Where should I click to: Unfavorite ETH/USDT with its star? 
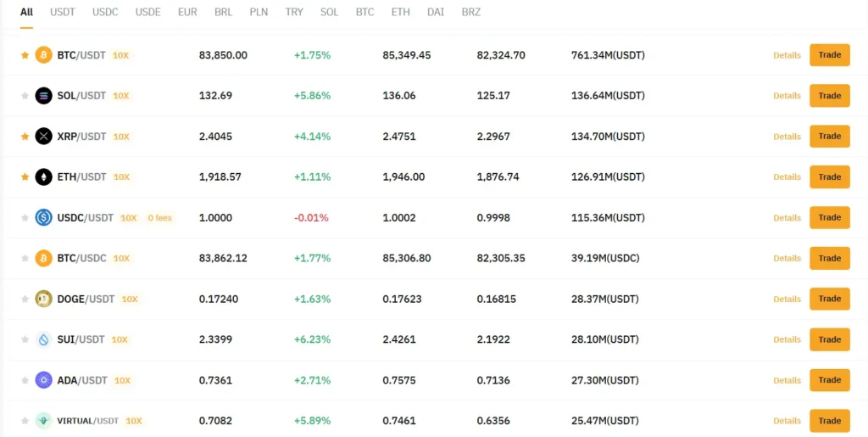25,176
